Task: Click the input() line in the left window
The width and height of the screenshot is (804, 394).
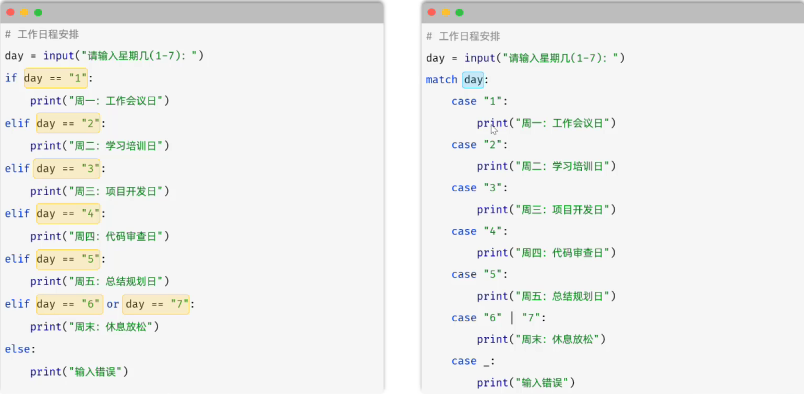Action: click(105, 55)
